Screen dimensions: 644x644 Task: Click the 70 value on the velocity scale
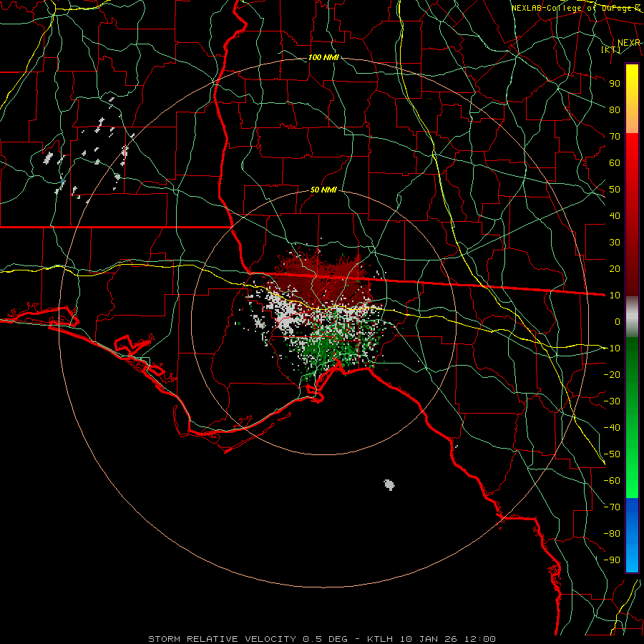point(615,137)
